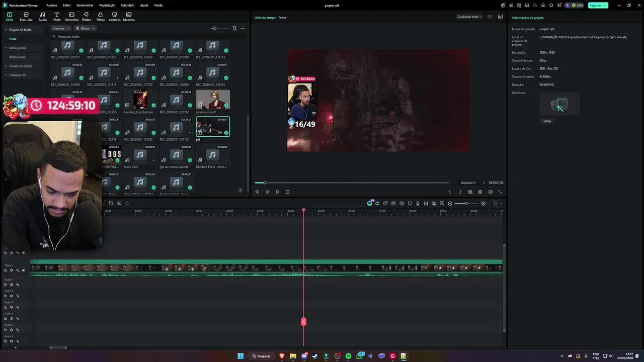Switch to the Fonte tab
Image resolution: width=644 pixels, height=362 pixels.
(282, 18)
